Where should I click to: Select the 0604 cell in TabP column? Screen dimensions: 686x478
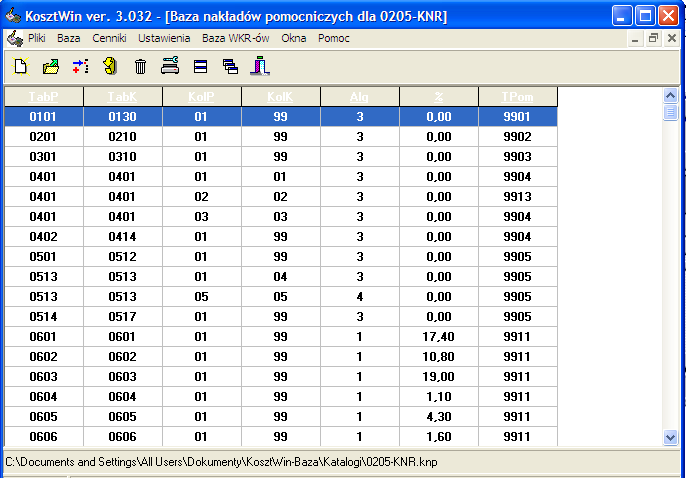[44, 397]
